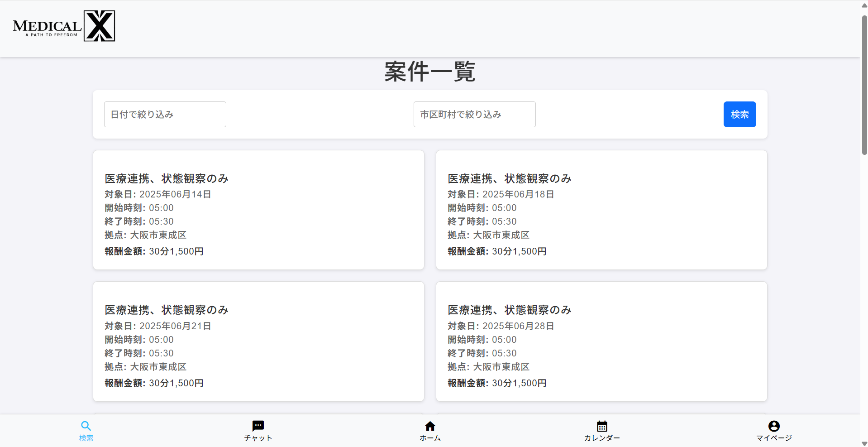Image resolution: width=868 pixels, height=447 pixels.
Task: Click the 案件一覧 page heading
Action: click(430, 72)
